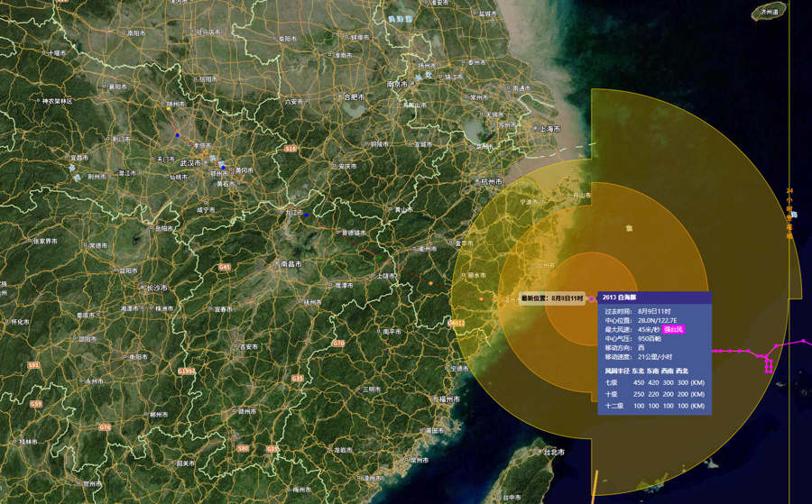Click the popup title 2613 白海豚
The width and height of the screenshot is (812, 504).
tap(619, 298)
